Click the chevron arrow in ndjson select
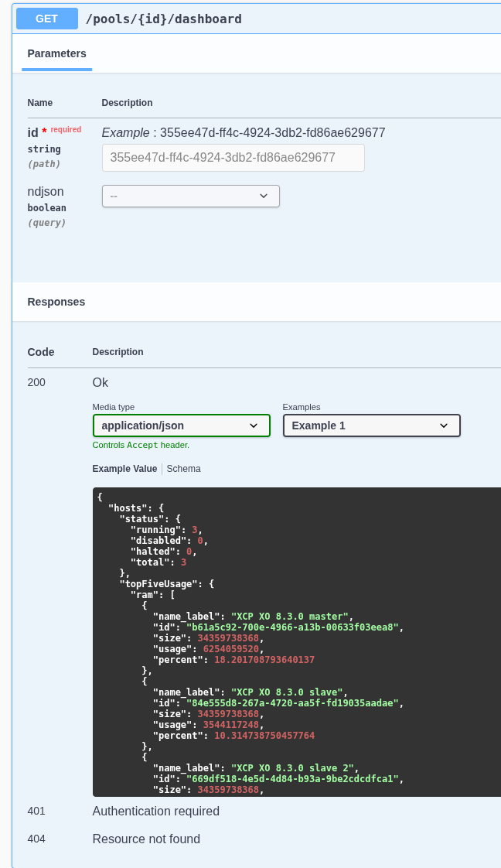This screenshot has width=501, height=868. pyautogui.click(x=264, y=196)
